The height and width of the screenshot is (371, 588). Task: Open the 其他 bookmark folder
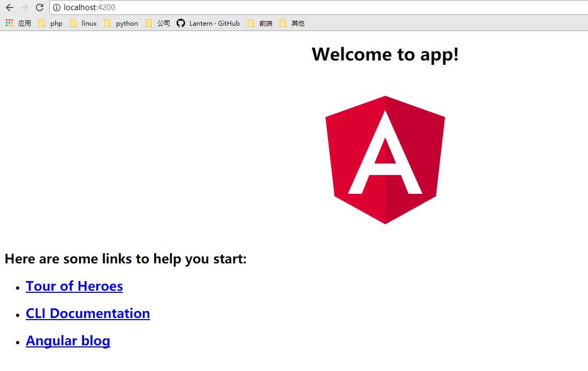pos(292,23)
